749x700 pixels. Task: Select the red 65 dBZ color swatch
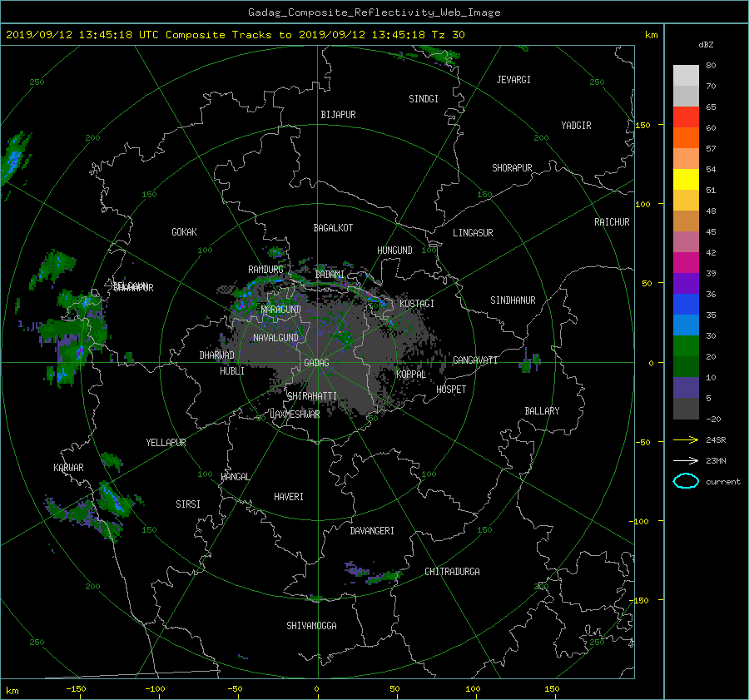686,117
